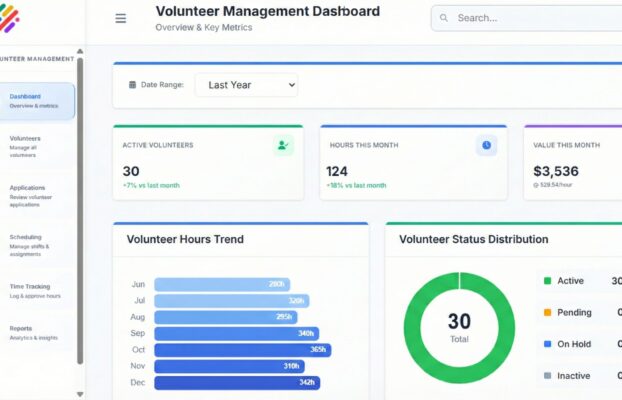Open the hamburger menu icon
This screenshot has width=622, height=400.
(121, 18)
